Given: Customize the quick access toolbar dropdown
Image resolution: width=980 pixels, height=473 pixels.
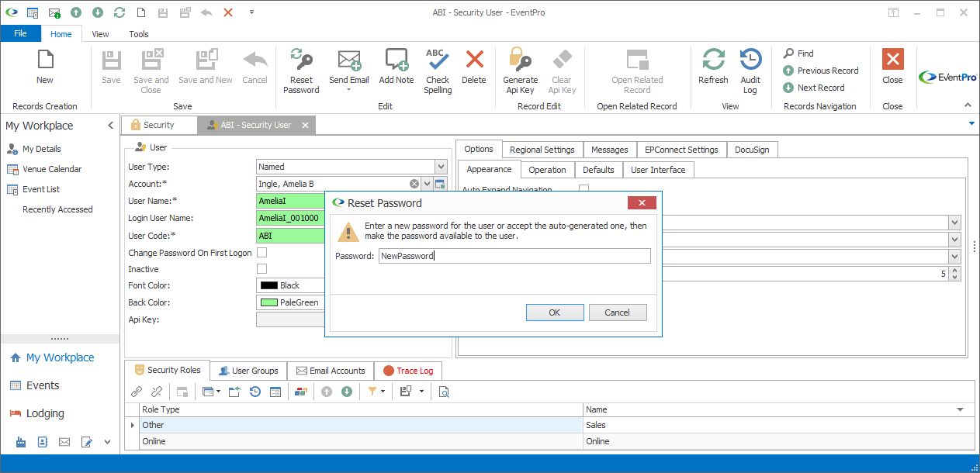Looking at the screenshot, I should click(x=251, y=12).
